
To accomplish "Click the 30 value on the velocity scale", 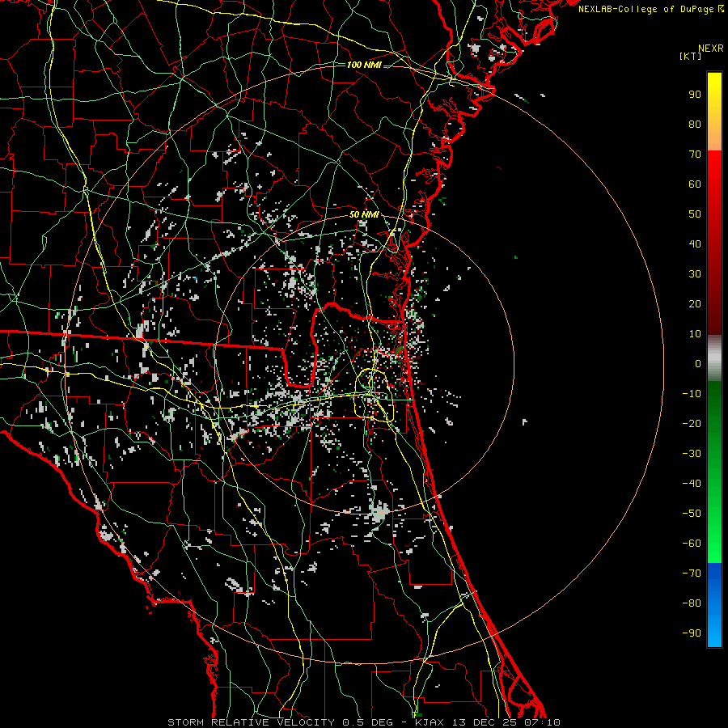I will click(695, 274).
